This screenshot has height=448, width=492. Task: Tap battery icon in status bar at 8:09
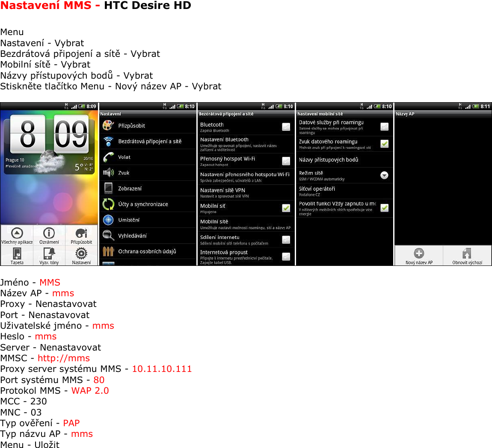tap(82, 106)
